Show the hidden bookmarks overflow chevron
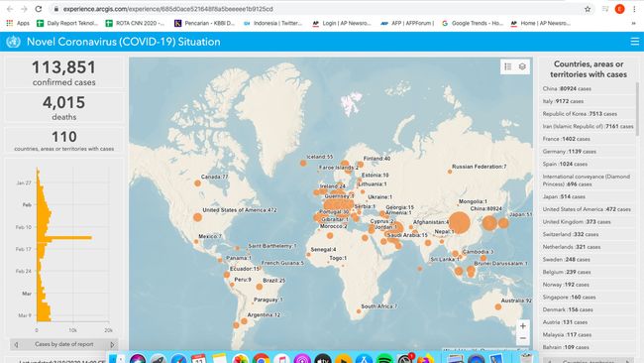Screen dimensions: 644x363 634,24
